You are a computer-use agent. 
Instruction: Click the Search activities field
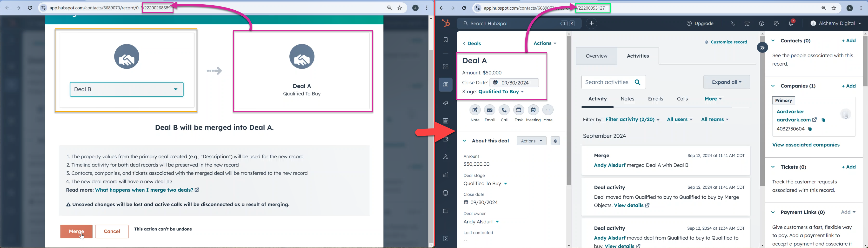coord(613,82)
